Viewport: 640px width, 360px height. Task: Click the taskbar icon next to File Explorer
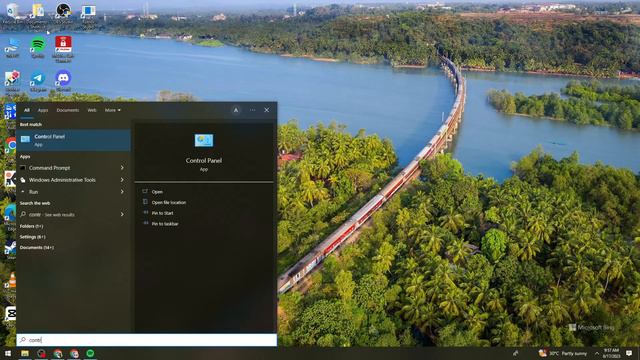coord(41,353)
